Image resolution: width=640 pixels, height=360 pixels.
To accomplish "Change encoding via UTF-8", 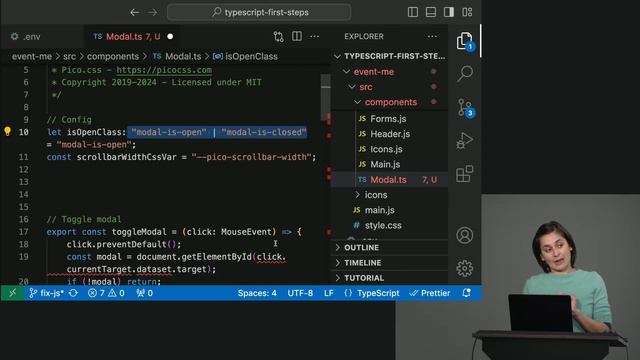I will [x=300, y=293].
